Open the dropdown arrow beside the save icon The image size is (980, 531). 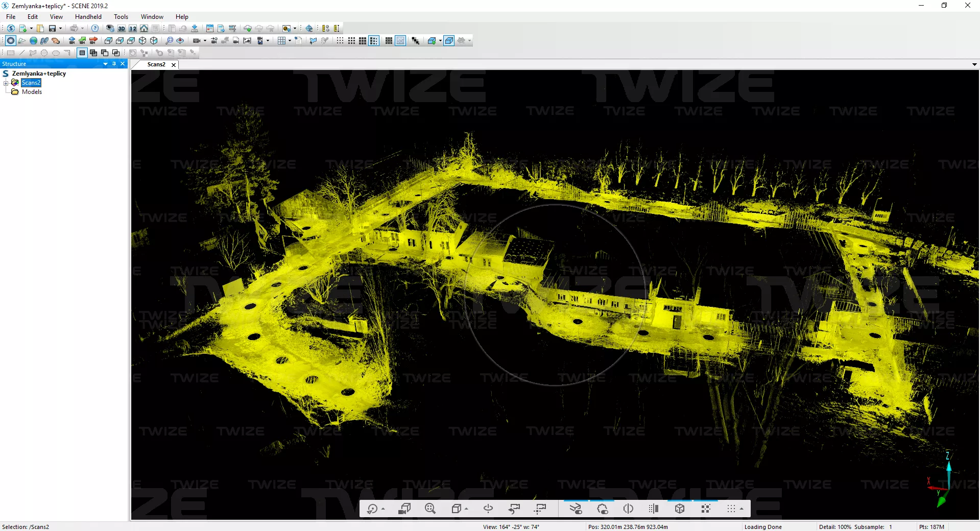tap(60, 29)
